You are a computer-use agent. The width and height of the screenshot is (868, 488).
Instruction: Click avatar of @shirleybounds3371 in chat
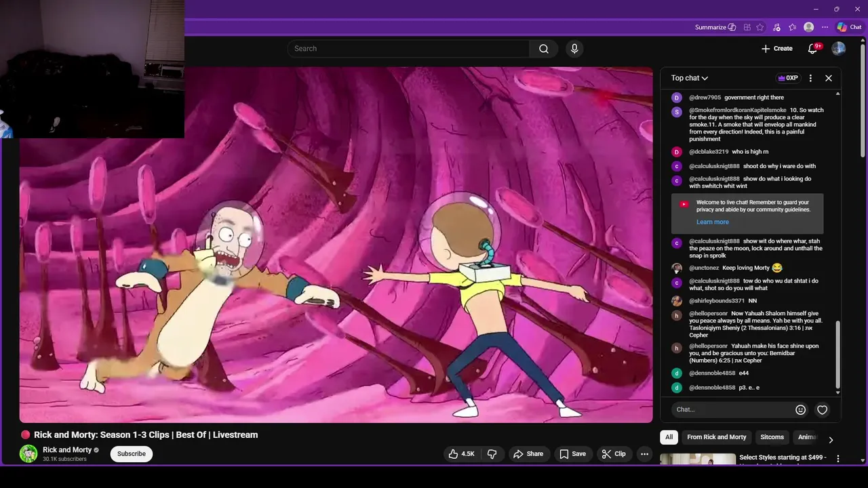(676, 301)
